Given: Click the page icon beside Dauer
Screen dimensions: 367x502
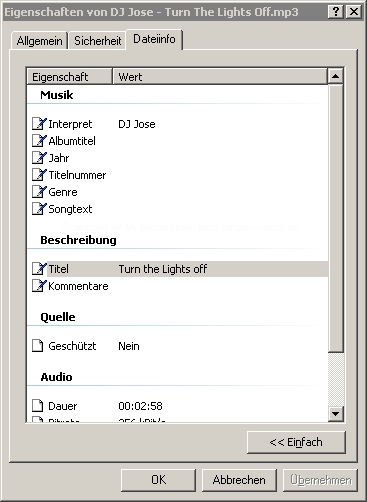Looking at the screenshot, I should tap(38, 406).
